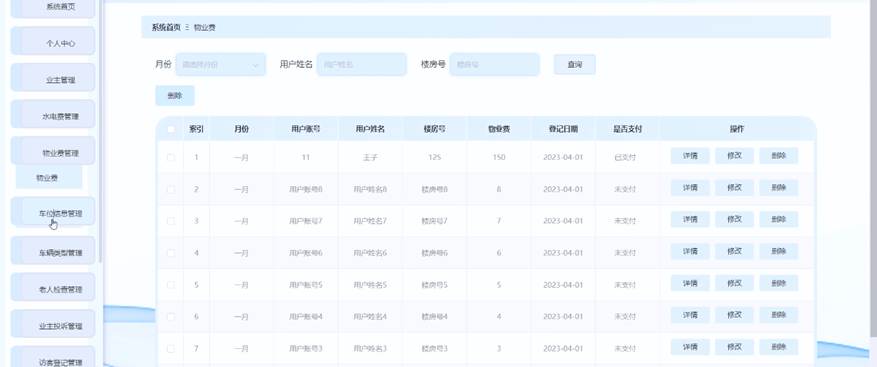Open 详情 for row 7 (用户姓名3)
The image size is (877, 367).
pos(690,347)
